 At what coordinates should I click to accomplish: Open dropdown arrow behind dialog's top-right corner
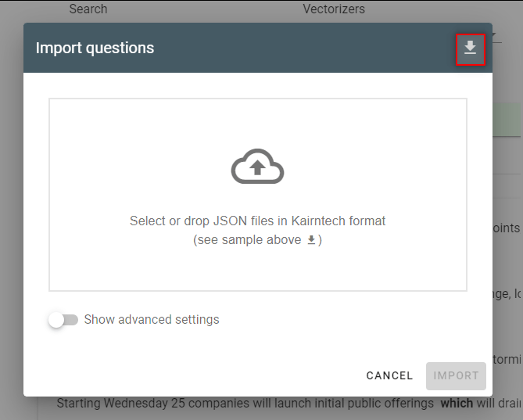tap(494, 35)
